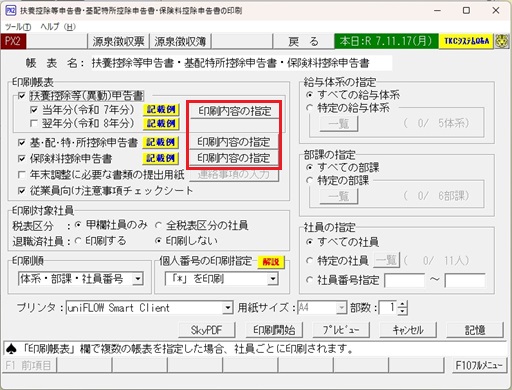This screenshot has width=512, height=390.
Task: Click the 印刷開始 button
Action: [274, 330]
